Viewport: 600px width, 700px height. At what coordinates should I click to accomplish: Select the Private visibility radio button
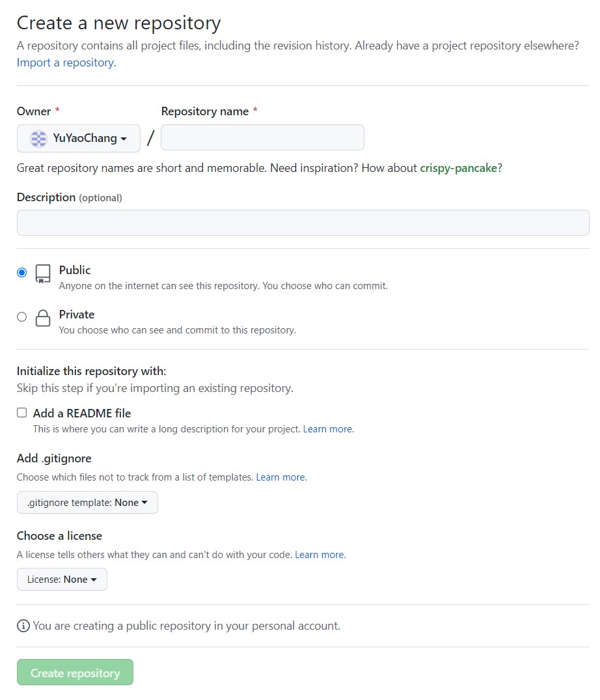(22, 317)
